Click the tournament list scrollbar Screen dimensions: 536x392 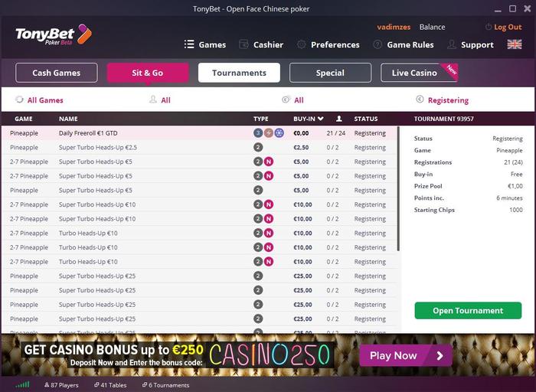398,189
